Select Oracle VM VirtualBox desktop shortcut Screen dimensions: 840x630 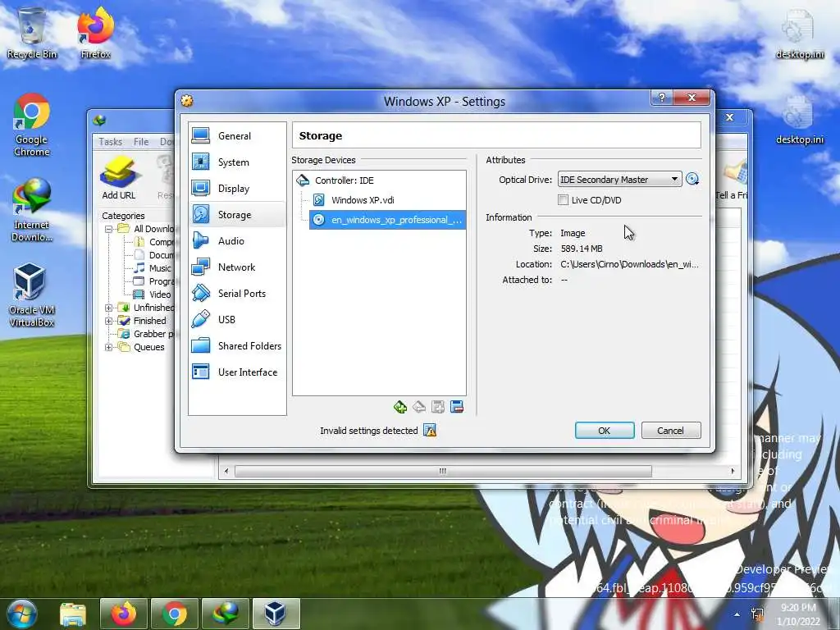(32, 295)
